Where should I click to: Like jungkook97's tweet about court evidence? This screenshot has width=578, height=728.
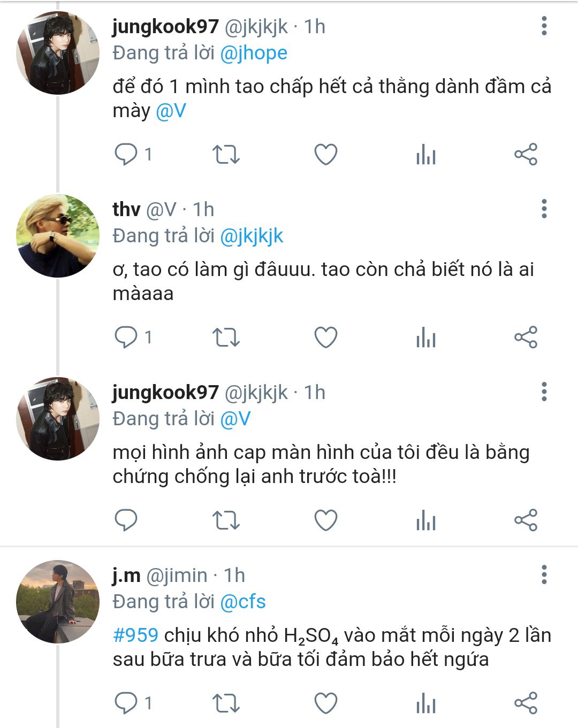click(325, 520)
